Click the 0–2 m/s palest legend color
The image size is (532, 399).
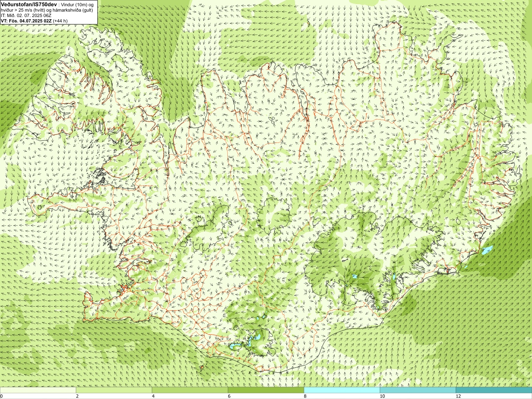pyautogui.click(x=38, y=390)
